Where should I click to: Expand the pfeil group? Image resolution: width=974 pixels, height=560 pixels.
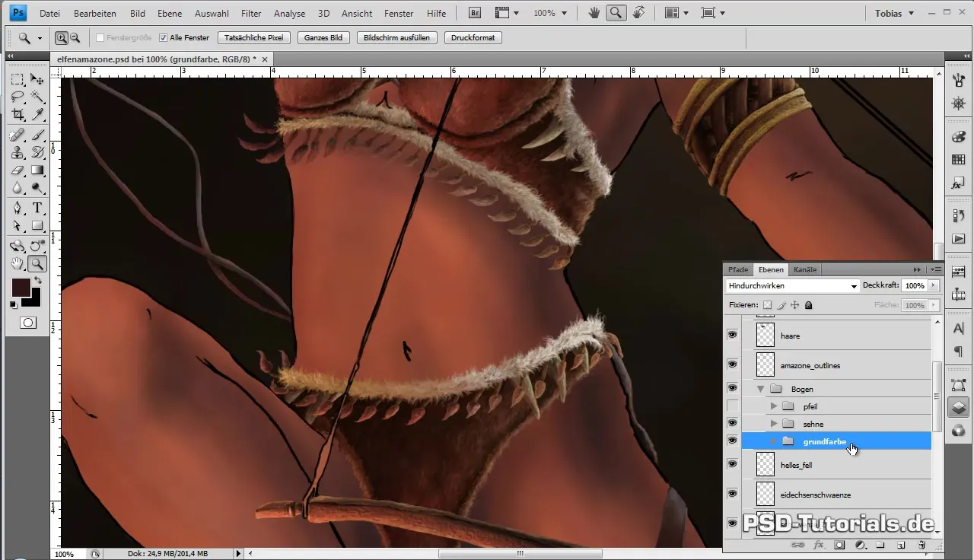point(775,406)
